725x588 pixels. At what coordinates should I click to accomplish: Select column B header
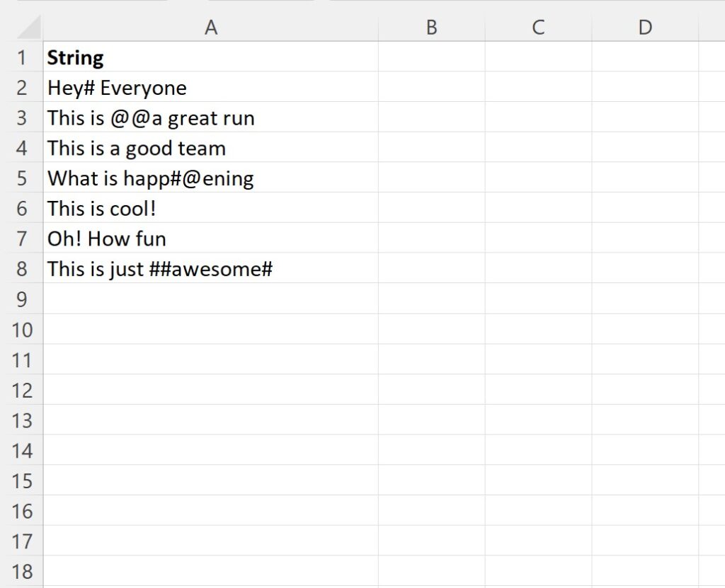[x=431, y=28]
